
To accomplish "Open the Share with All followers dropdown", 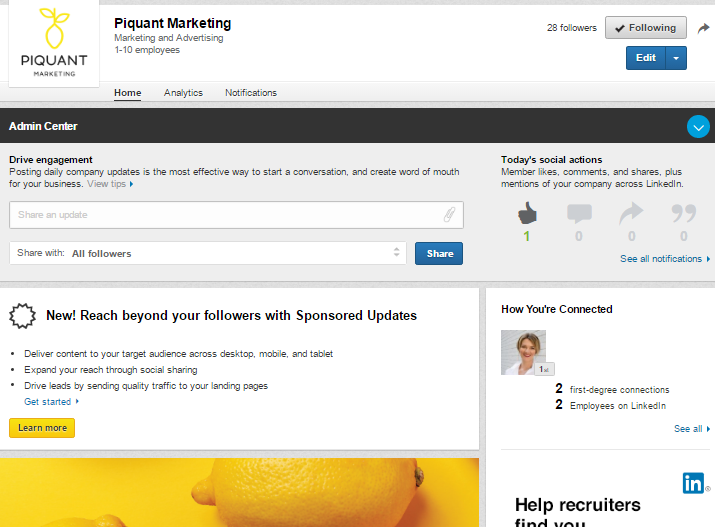I will [208, 253].
